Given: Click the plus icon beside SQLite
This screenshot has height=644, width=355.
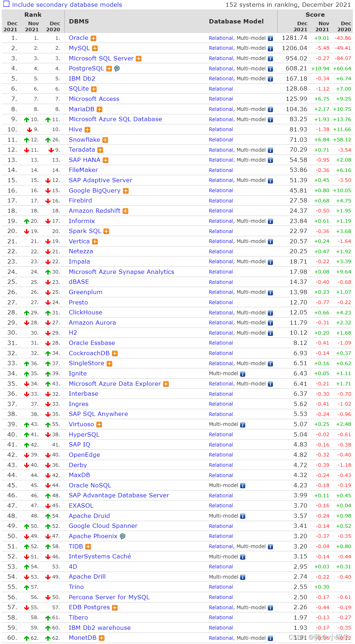Looking at the screenshot, I should 94,89.
